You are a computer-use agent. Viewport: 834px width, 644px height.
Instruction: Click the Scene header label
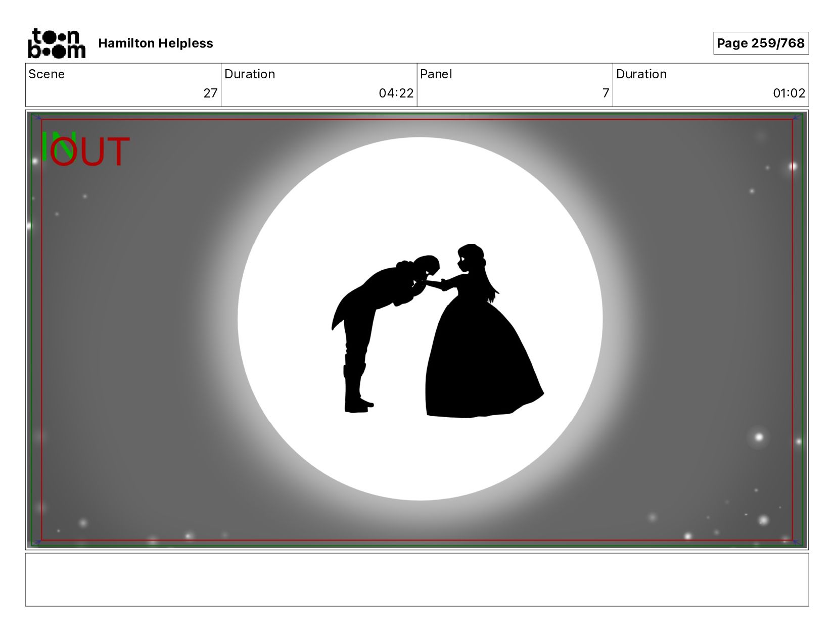click(x=47, y=74)
